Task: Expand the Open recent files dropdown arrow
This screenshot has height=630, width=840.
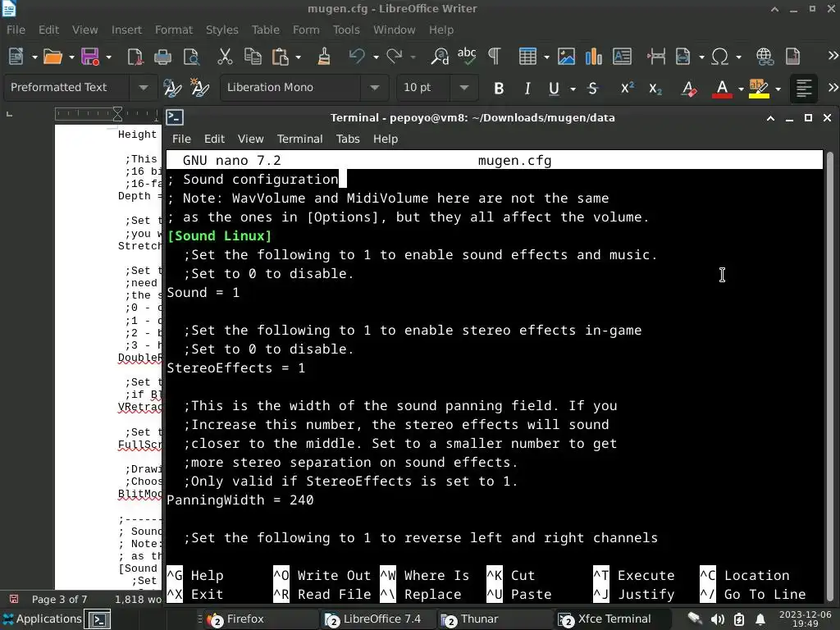Action: pos(71,57)
